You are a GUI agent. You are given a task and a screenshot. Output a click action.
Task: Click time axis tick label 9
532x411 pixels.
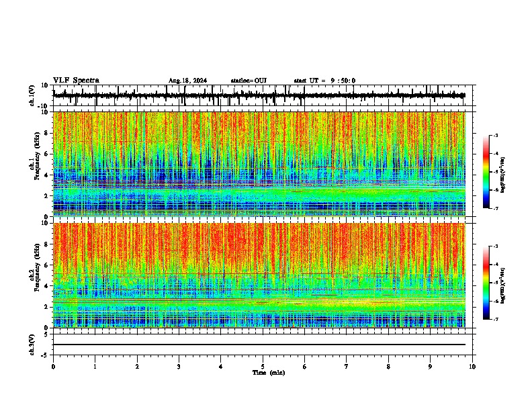[430, 367]
